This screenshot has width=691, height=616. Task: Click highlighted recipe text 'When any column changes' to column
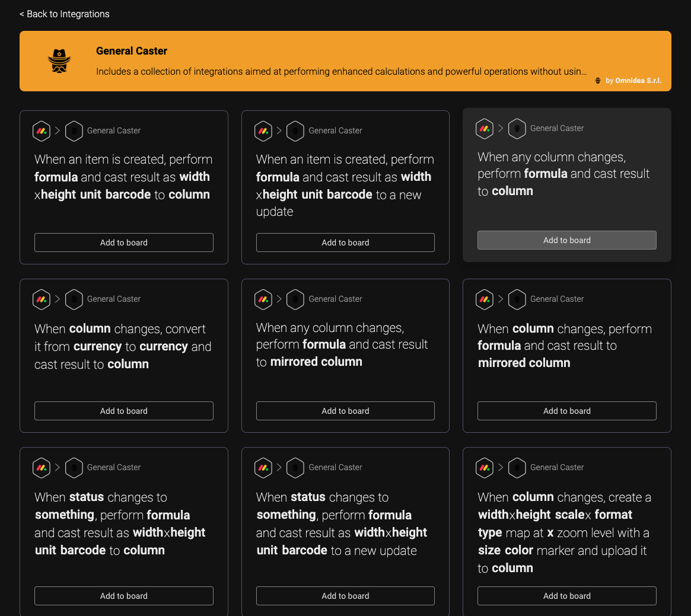[563, 174]
